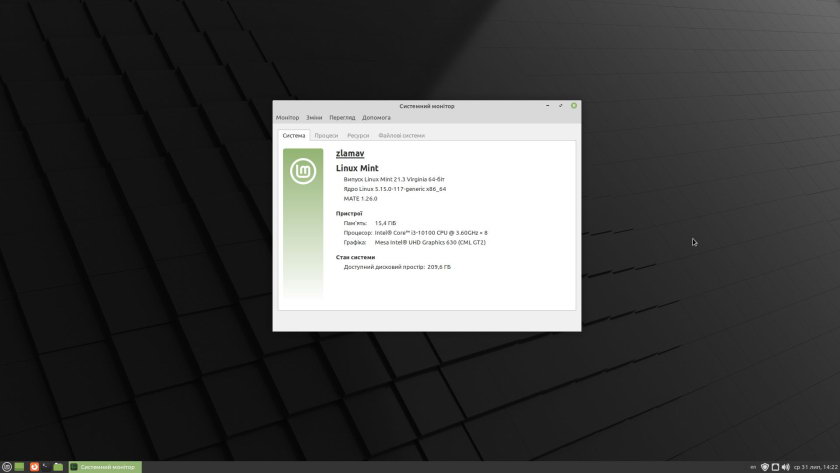Switch to the Процеси tab
This screenshot has height=473, width=840.
point(326,136)
